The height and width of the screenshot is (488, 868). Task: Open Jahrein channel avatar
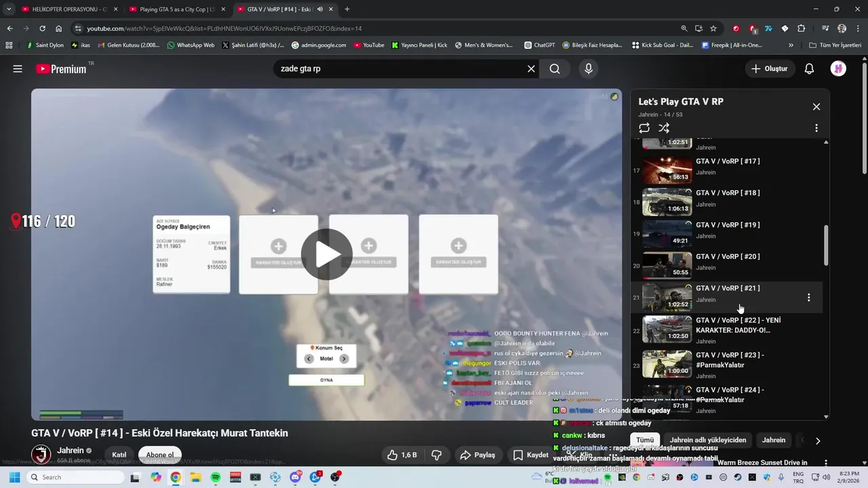41,454
